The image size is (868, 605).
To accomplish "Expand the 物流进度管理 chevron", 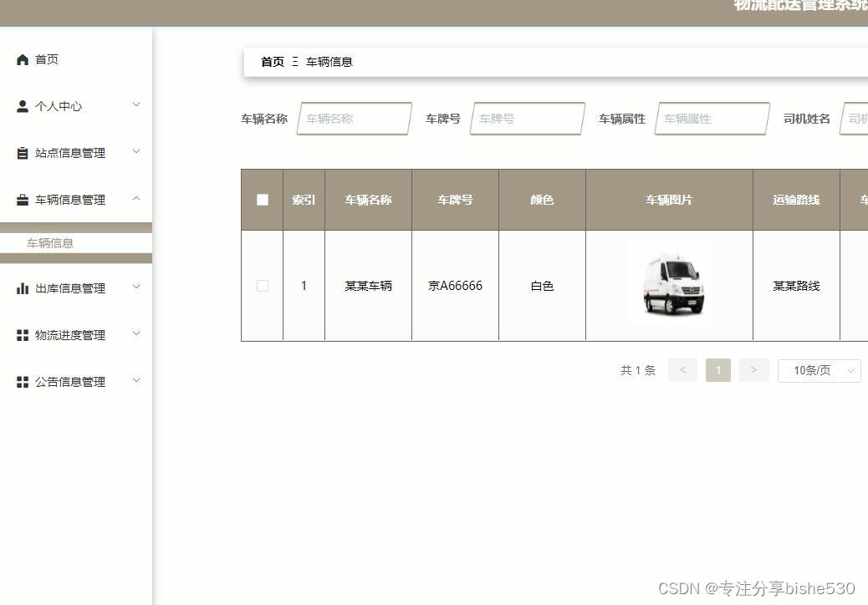I will coord(136,333).
